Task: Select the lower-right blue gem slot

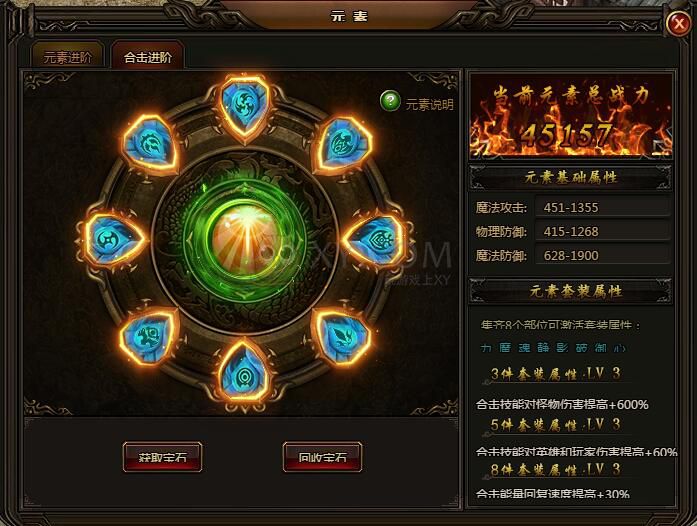Action: click(342, 336)
